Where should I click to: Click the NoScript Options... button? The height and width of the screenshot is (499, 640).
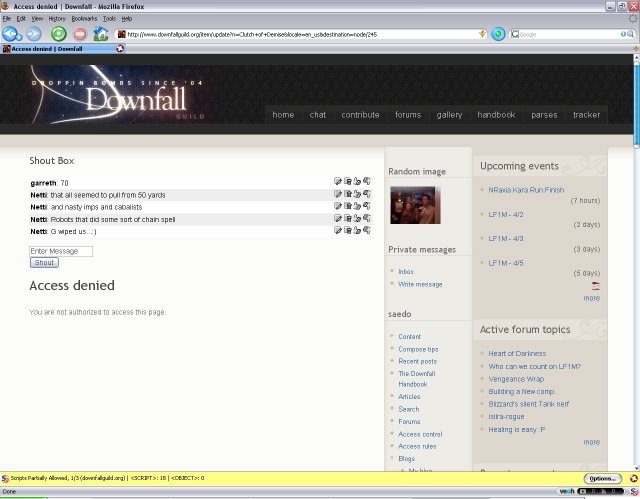(x=602, y=478)
